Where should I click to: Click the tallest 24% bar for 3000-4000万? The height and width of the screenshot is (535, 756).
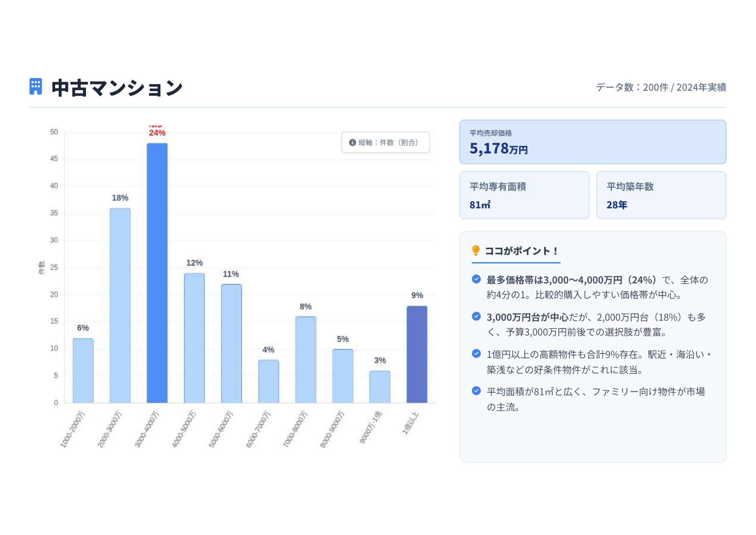157,273
